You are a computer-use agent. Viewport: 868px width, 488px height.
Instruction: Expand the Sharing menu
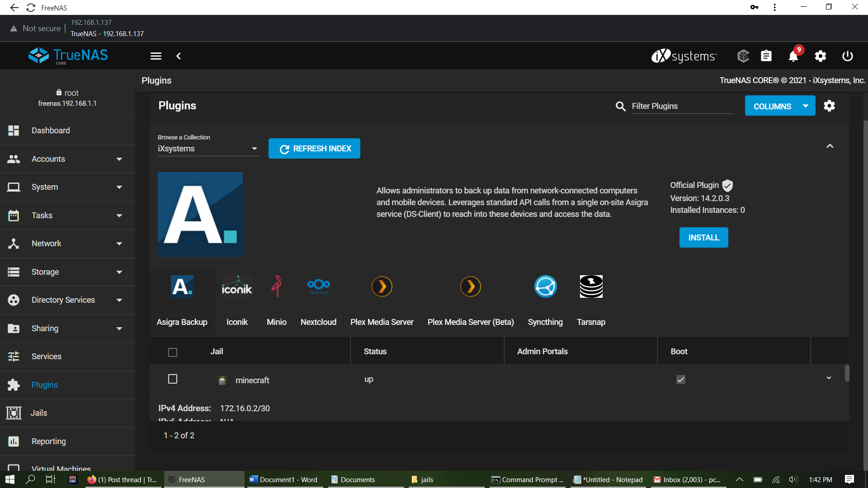coord(68,328)
